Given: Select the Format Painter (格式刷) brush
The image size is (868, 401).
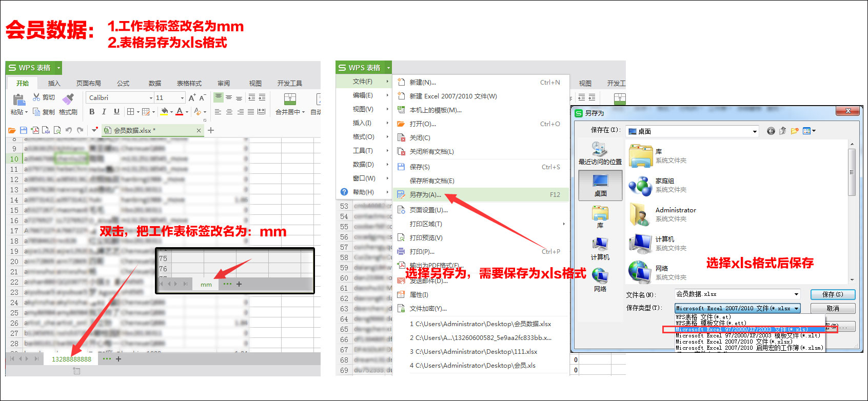Looking at the screenshot, I should [68, 98].
